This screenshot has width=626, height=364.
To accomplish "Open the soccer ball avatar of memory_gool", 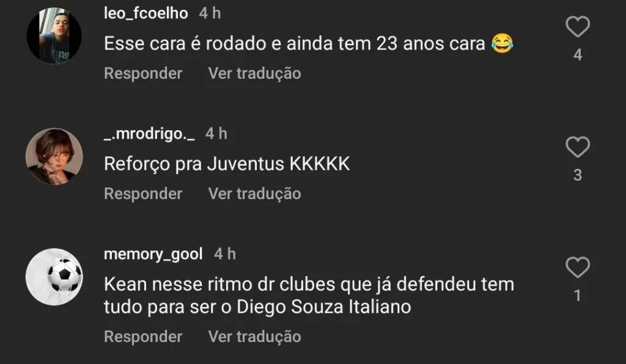I will pyautogui.click(x=54, y=277).
